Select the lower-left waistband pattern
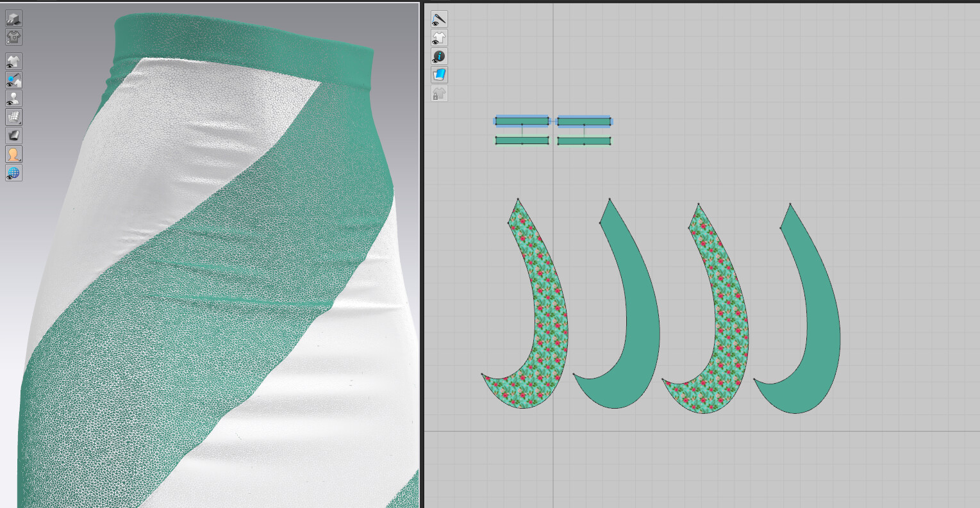This screenshot has width=980, height=508. click(522, 140)
